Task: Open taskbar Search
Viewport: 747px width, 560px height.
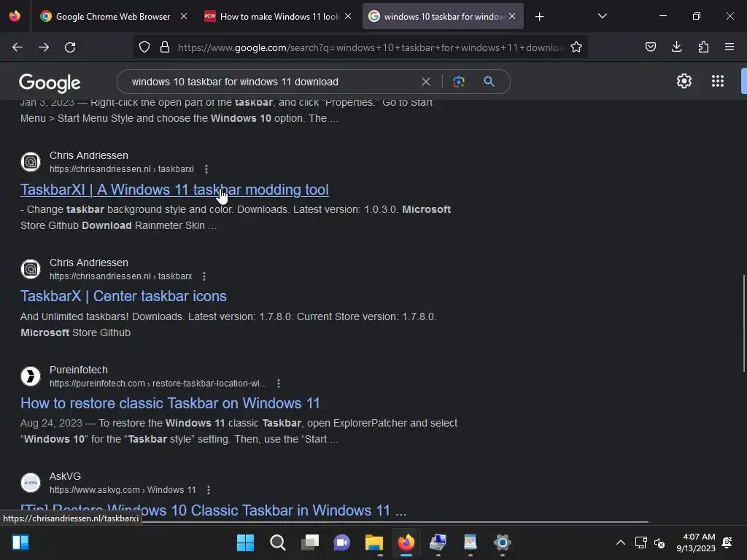Action: [x=278, y=542]
